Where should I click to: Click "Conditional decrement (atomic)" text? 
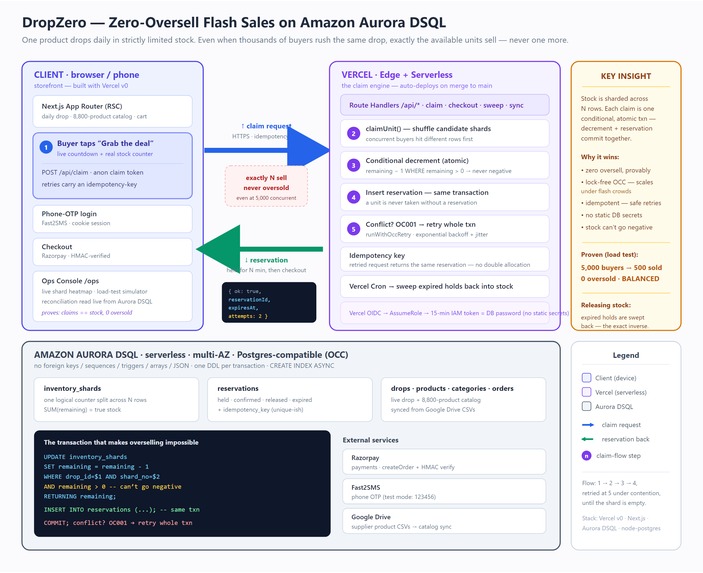(x=417, y=161)
